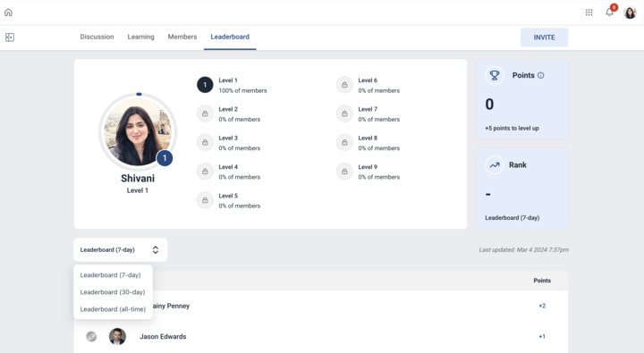Click Jason Edwards' avatar
This screenshot has width=644, height=353.
click(x=117, y=337)
